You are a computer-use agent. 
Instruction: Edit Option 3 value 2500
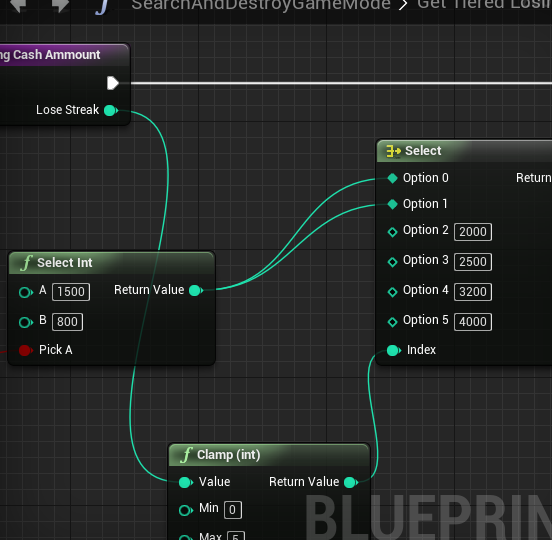(473, 262)
